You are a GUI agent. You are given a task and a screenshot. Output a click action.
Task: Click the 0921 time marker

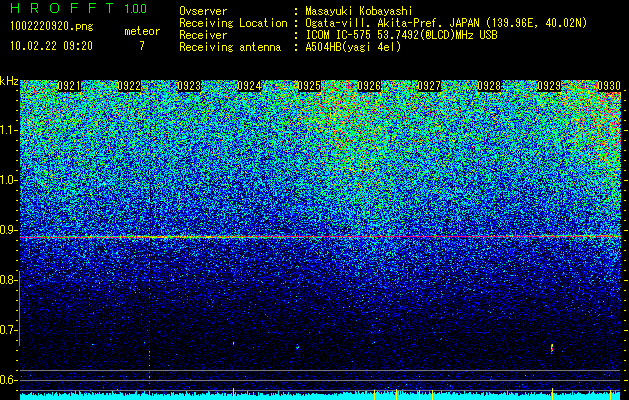(x=69, y=86)
